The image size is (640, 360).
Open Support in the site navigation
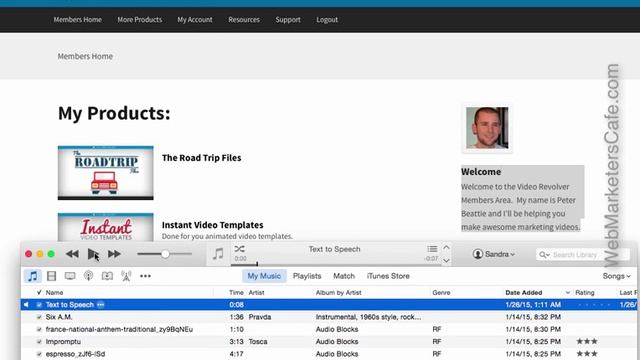coord(288,20)
